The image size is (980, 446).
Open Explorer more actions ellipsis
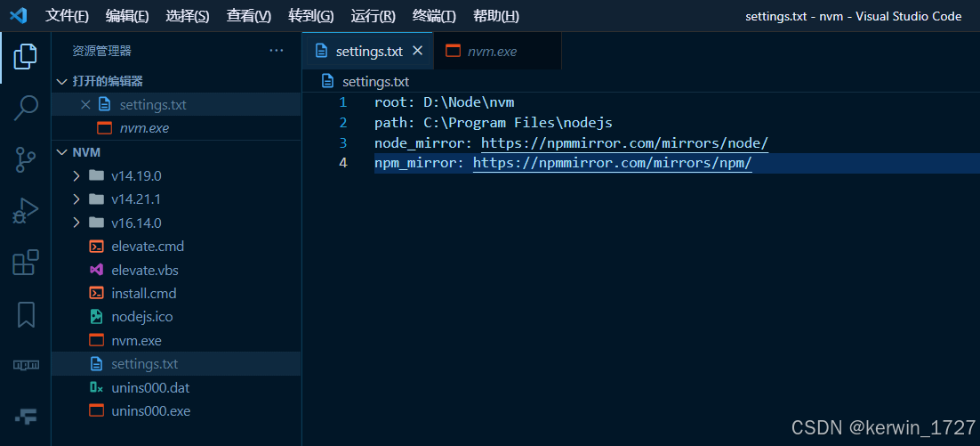(277, 51)
